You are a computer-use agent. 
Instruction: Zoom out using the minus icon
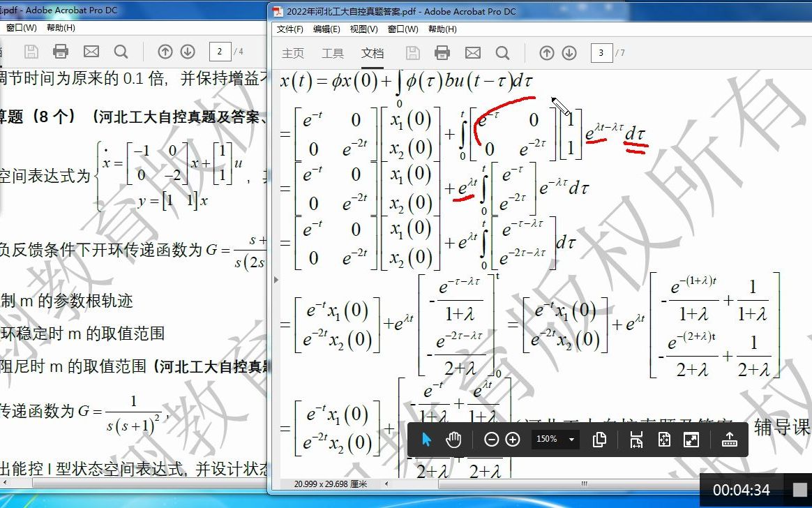click(x=492, y=439)
